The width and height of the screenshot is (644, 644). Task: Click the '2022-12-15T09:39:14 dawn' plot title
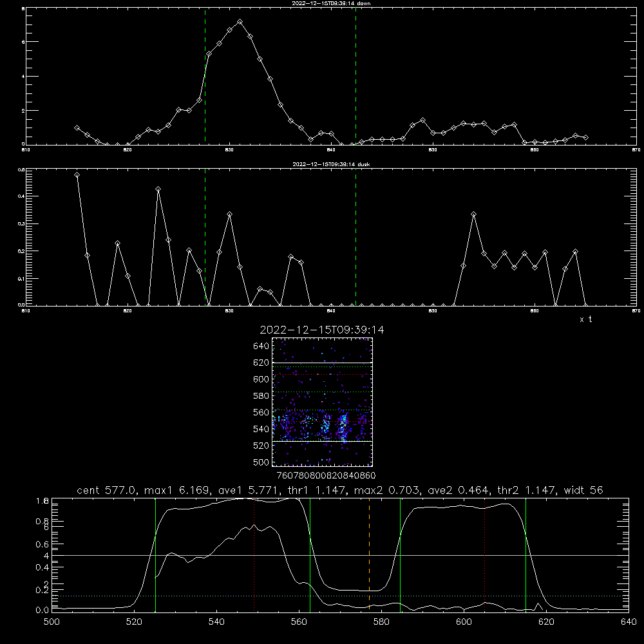[331, 3]
